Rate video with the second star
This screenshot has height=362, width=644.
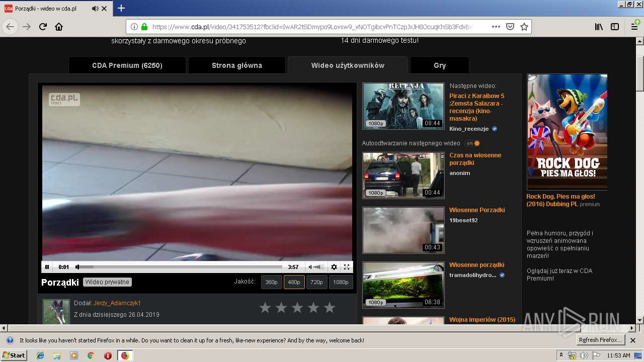tap(281, 308)
